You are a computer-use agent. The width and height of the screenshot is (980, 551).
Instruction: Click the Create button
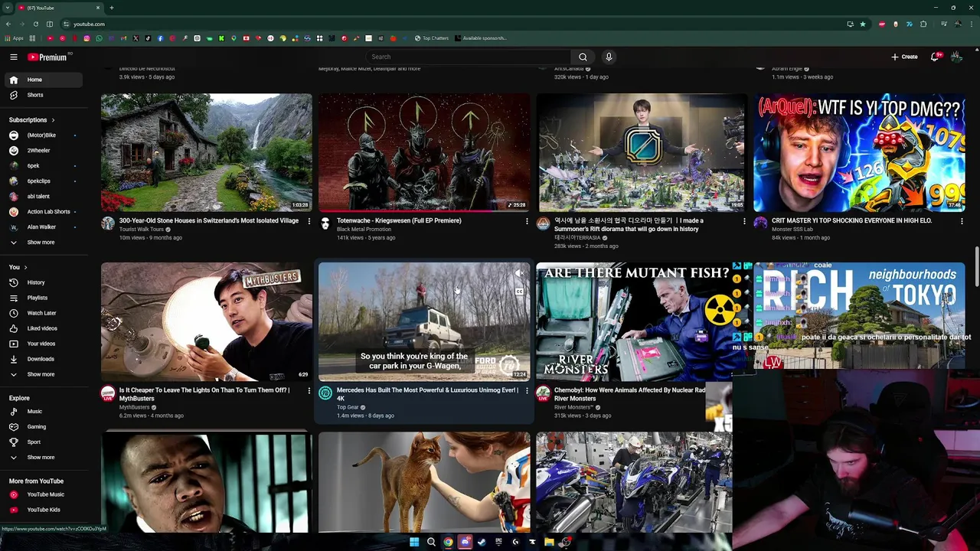coord(904,57)
